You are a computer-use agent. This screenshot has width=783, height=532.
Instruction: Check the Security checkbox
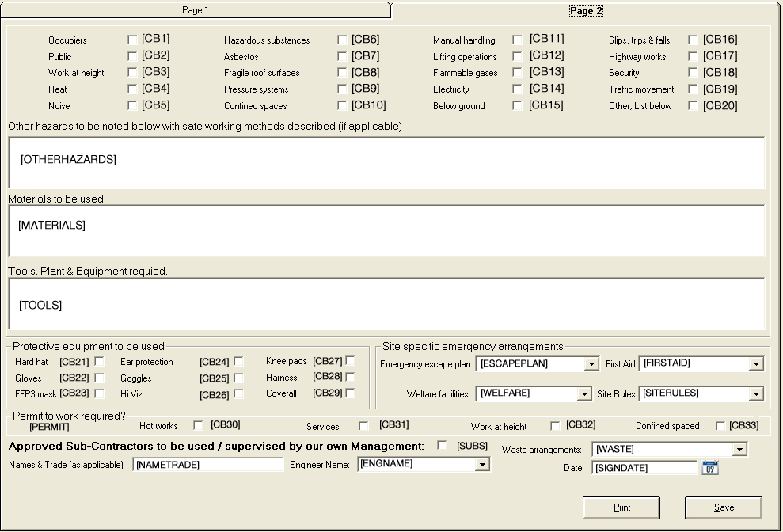coord(693,72)
